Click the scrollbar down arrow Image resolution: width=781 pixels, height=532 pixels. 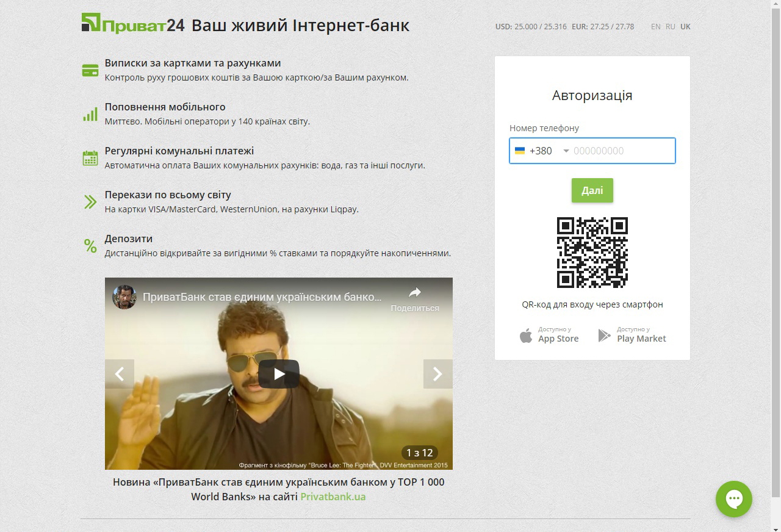click(776, 527)
